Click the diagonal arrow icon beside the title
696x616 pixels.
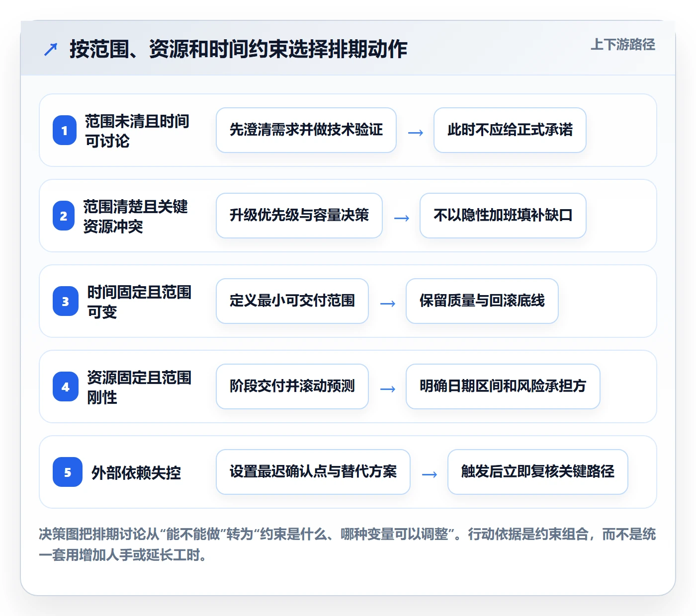pyautogui.click(x=51, y=49)
